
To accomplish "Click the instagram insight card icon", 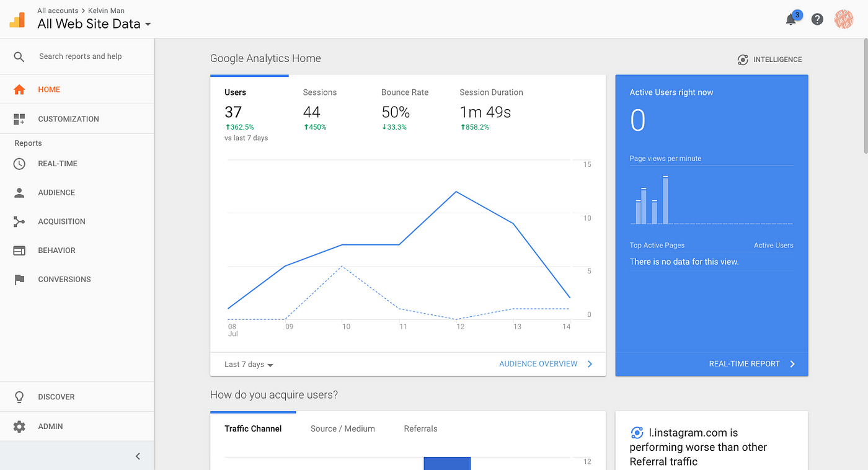I will (x=637, y=433).
